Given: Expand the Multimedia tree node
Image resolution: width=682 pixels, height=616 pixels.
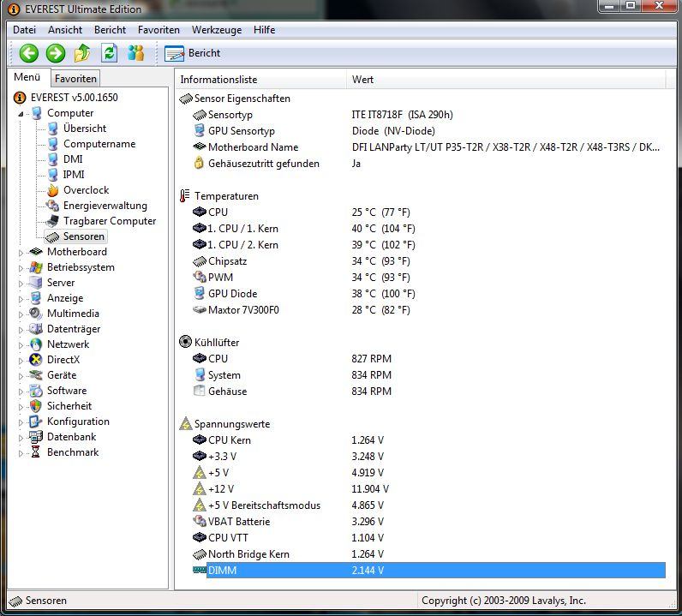Looking at the screenshot, I should (21, 314).
